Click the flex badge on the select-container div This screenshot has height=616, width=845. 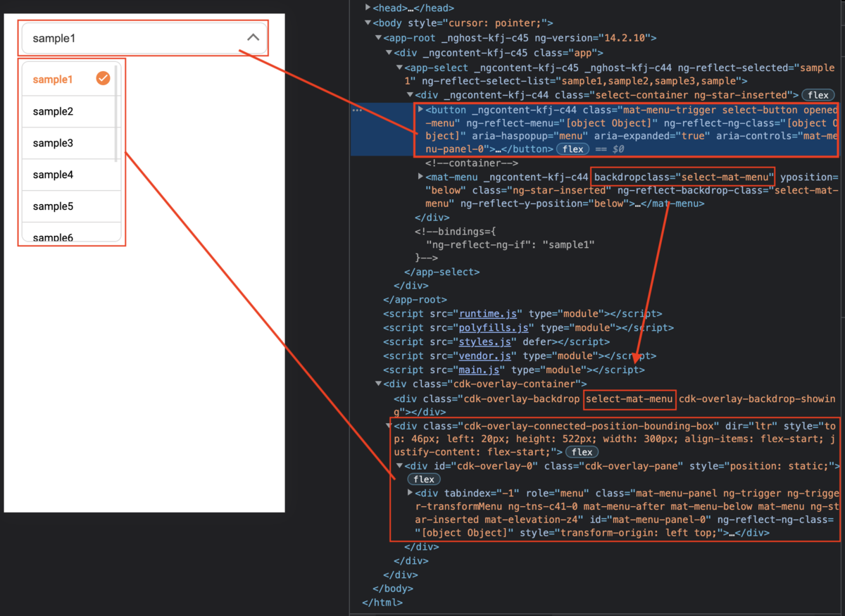tap(818, 95)
